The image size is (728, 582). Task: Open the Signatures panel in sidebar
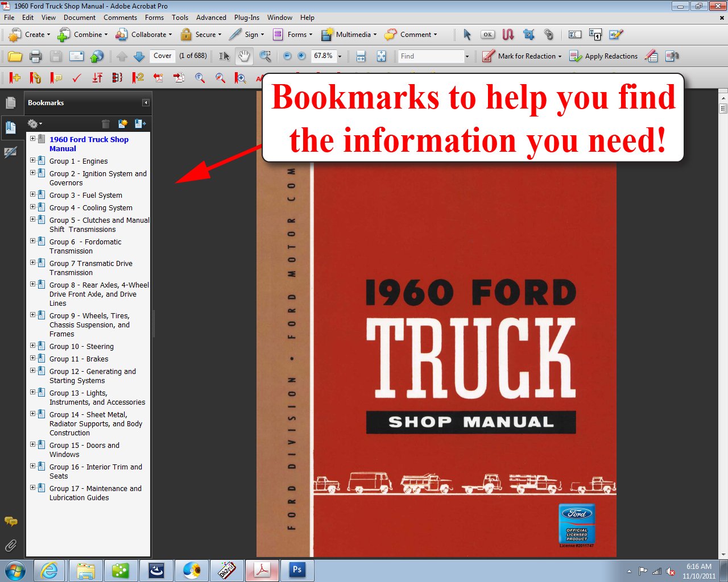point(10,152)
